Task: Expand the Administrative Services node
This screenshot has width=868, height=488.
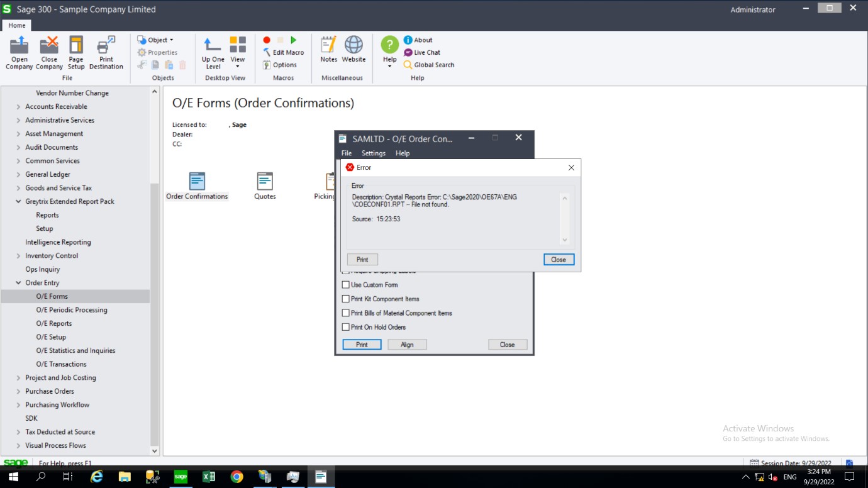Action: (18, 120)
